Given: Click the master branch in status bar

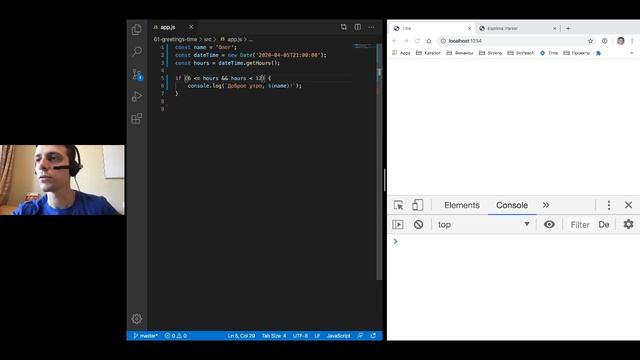Looking at the screenshot, I should tap(145, 336).
